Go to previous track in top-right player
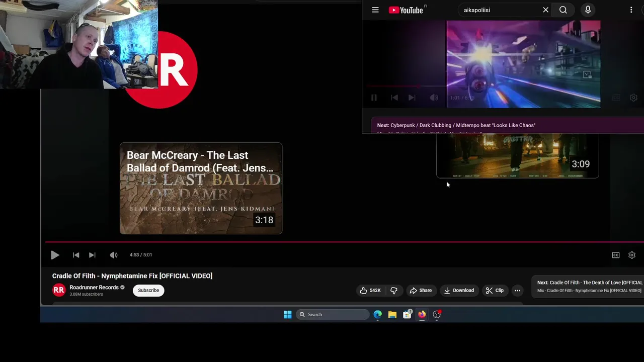The image size is (644, 362). (394, 98)
